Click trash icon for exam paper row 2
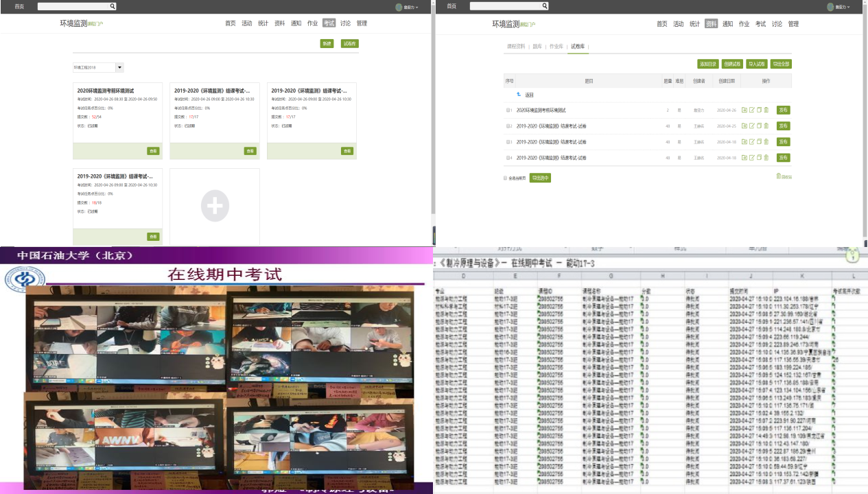This screenshot has width=868, height=494. pyautogui.click(x=766, y=126)
